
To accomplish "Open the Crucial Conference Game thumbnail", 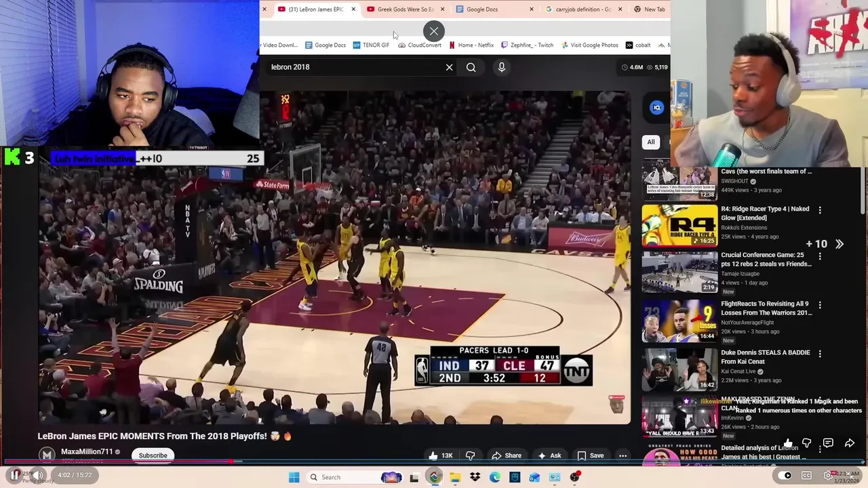I will click(679, 272).
